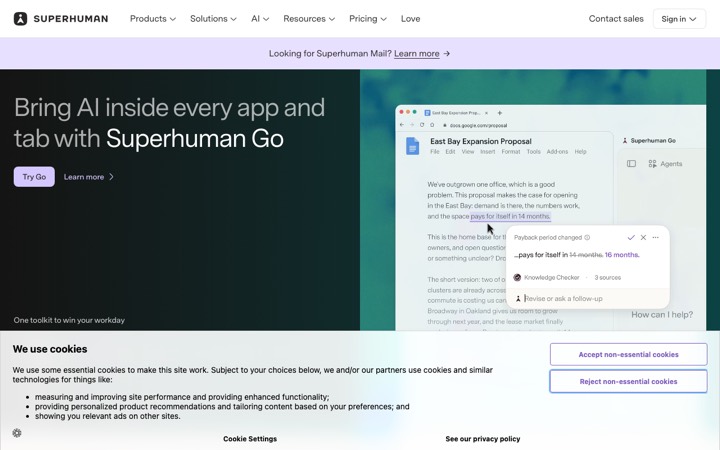Open the 3 sources link
Screen dimensions: 720x450
tap(608, 277)
